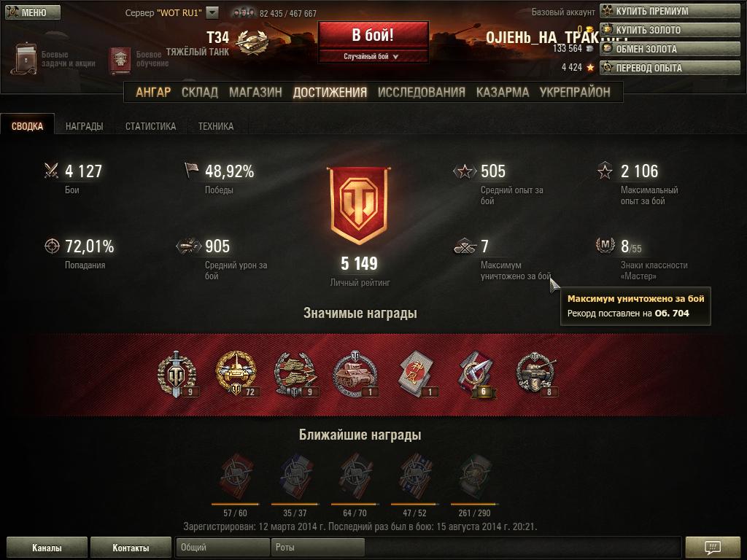The image size is (747, 560).
Task: Click progress bar under 261 / 290 award
Action: [x=474, y=504]
